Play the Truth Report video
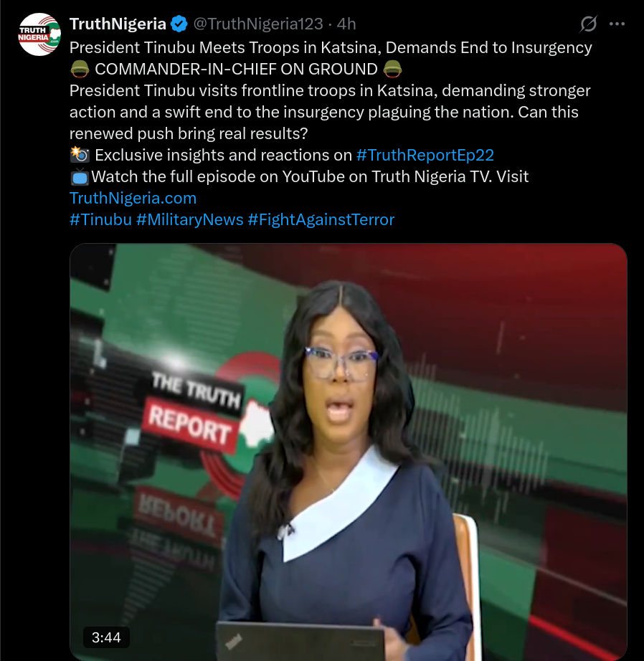 (349, 452)
